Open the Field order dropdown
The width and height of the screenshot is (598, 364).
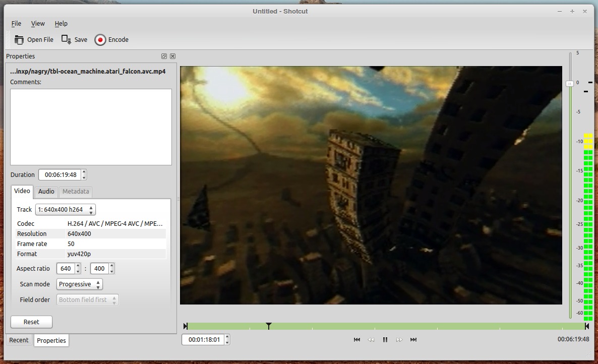pos(87,300)
